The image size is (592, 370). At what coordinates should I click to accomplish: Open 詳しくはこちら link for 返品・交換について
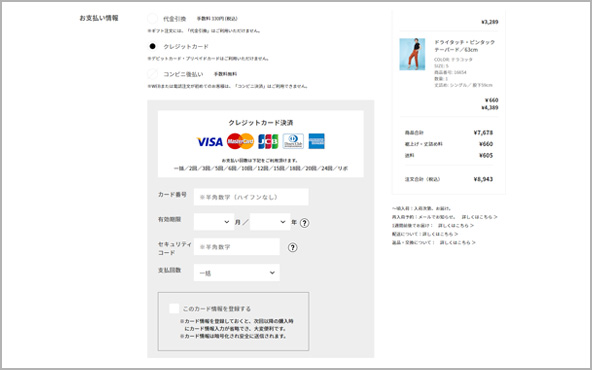(458, 243)
